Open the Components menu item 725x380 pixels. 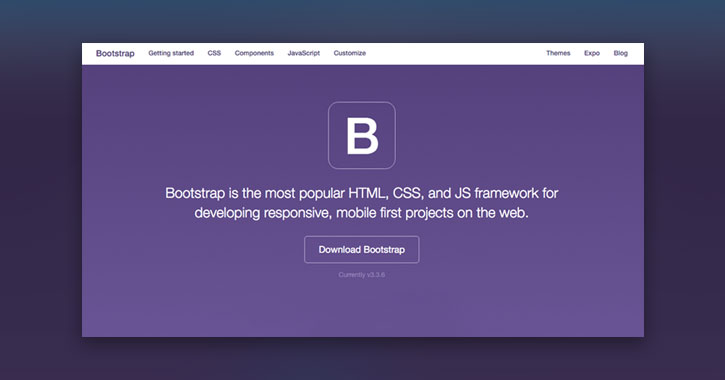tap(254, 53)
